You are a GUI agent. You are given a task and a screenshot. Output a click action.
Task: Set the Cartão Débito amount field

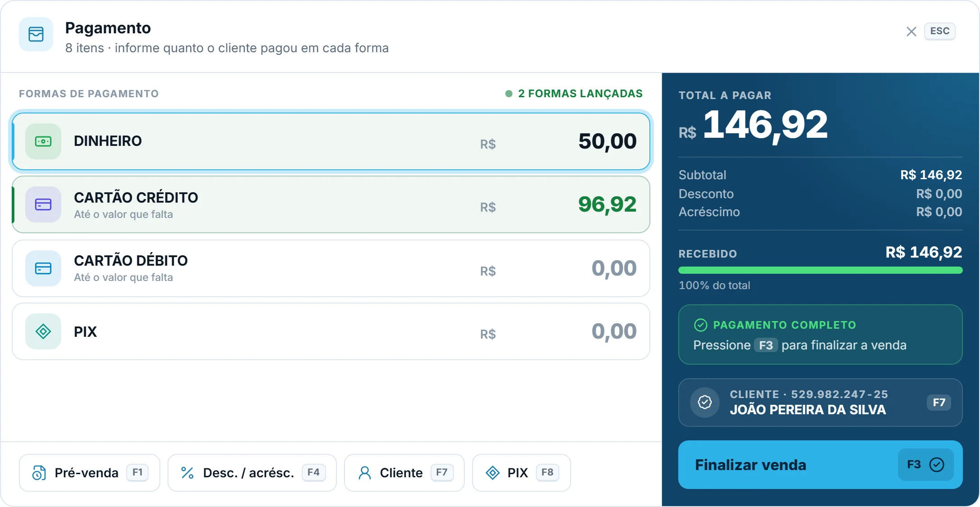click(613, 268)
